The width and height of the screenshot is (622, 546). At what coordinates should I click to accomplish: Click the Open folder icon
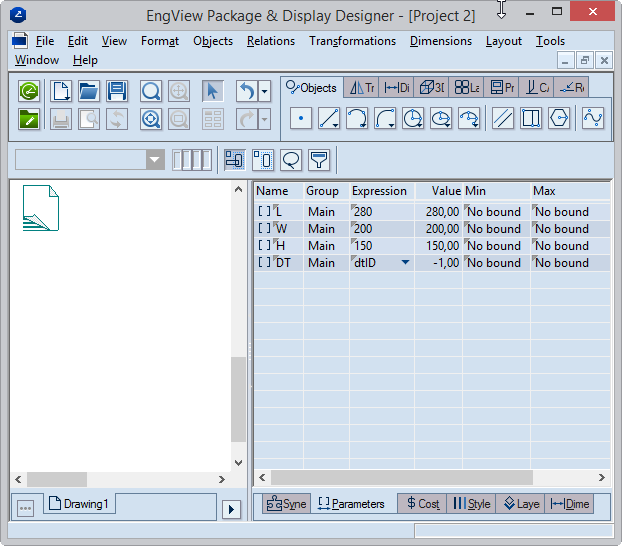tap(89, 91)
